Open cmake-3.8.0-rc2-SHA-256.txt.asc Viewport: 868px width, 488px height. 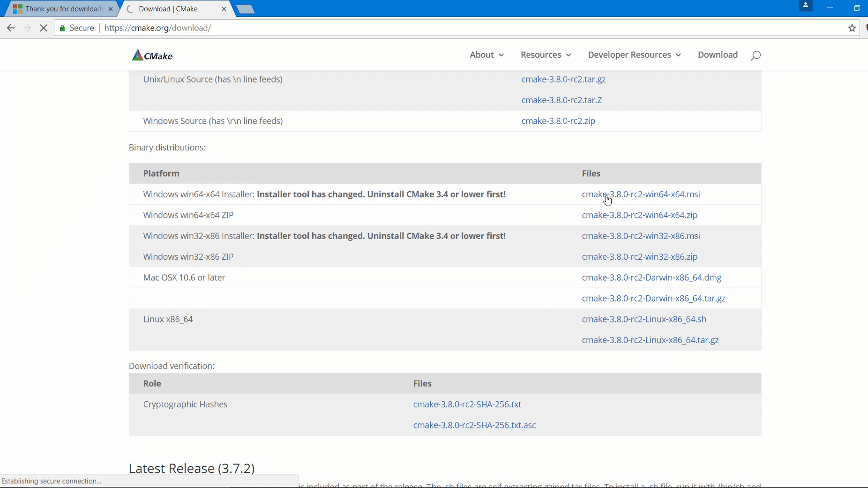tap(474, 425)
